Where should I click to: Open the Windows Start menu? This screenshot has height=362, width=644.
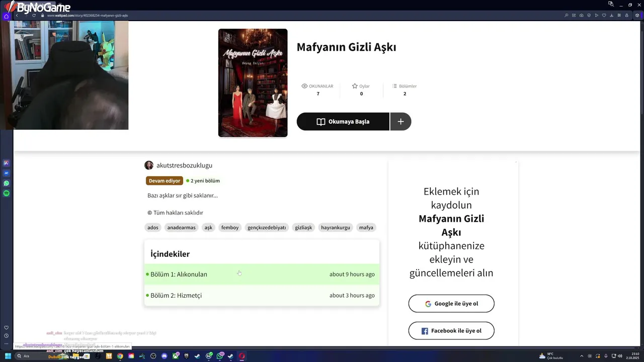point(8,356)
